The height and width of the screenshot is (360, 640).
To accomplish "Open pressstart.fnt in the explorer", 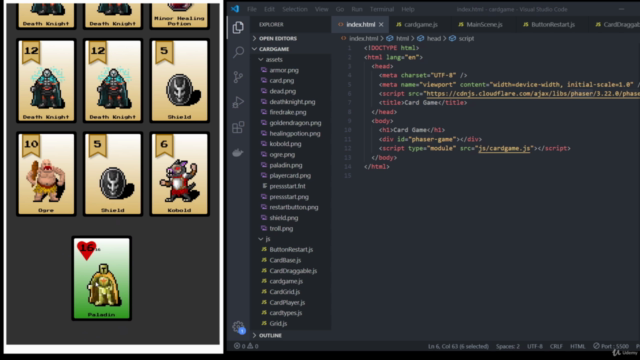I will point(287,186).
